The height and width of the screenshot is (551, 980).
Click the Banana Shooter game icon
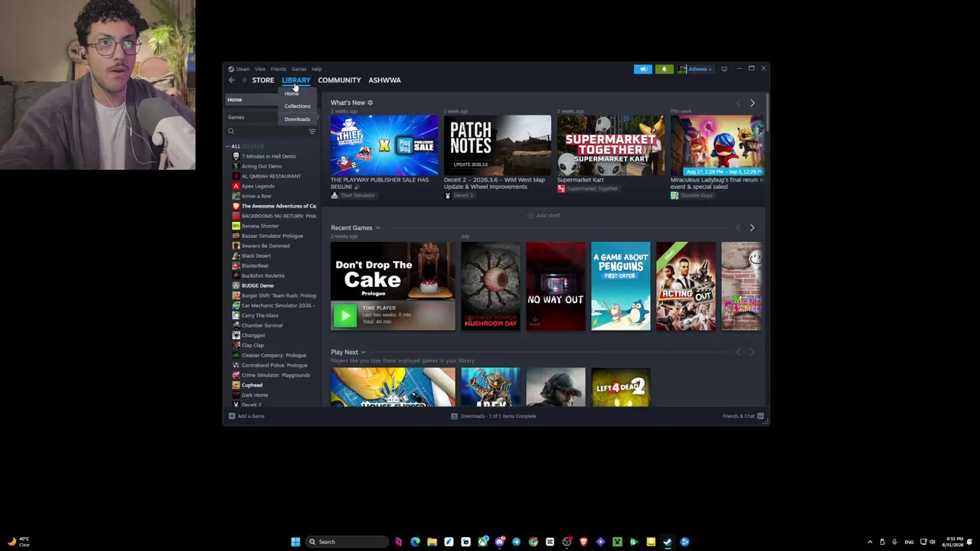click(x=236, y=226)
